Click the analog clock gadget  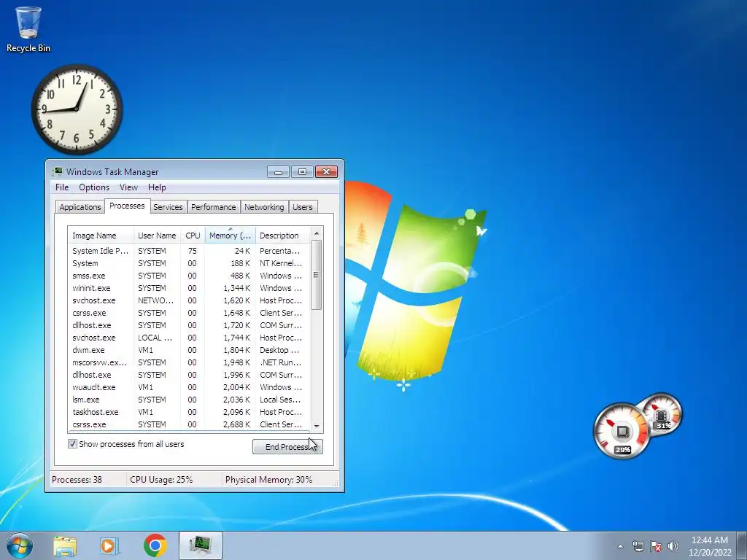77,109
